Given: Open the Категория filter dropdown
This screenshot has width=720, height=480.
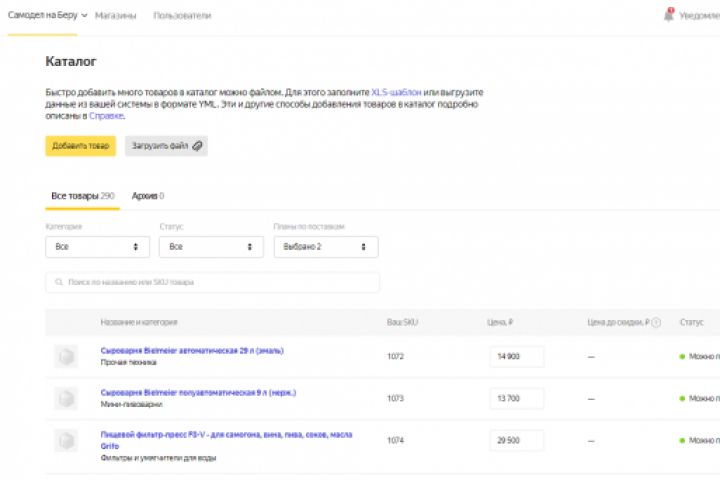Looking at the screenshot, I should pos(97,246).
